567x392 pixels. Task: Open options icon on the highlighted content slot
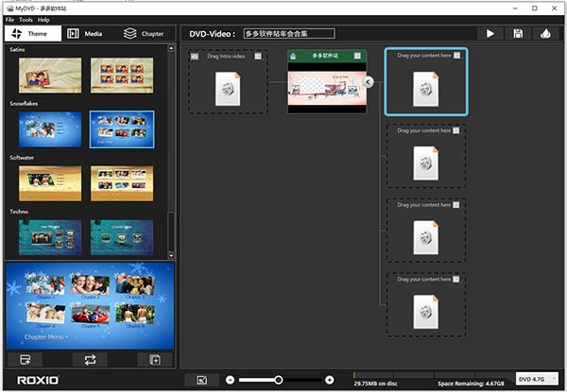tap(457, 56)
